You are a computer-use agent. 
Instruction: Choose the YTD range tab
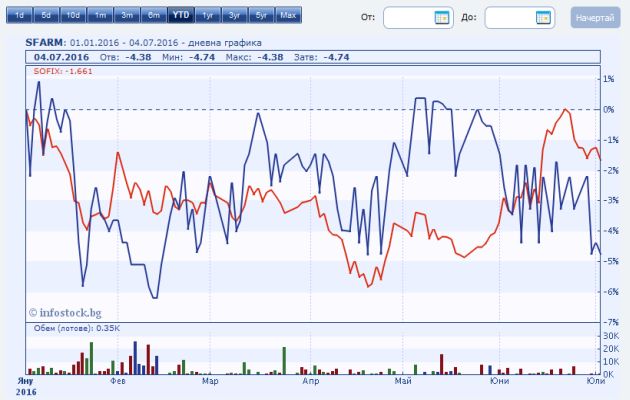[181, 15]
